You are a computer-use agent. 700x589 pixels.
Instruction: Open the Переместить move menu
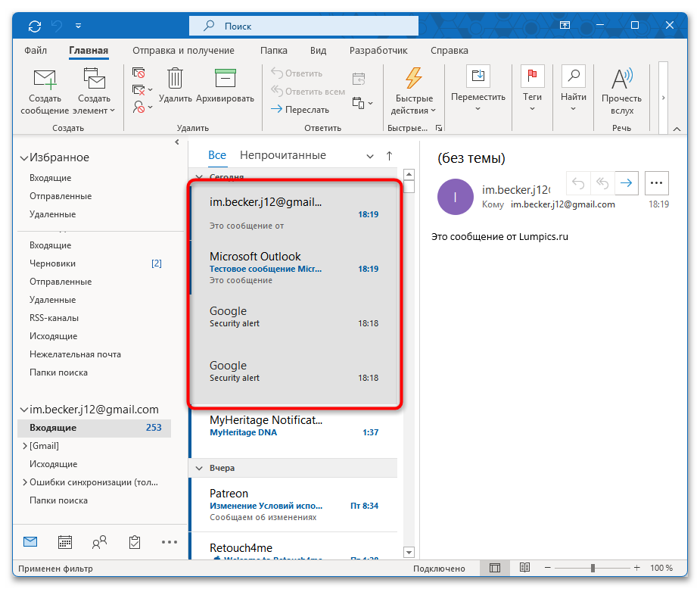click(478, 88)
